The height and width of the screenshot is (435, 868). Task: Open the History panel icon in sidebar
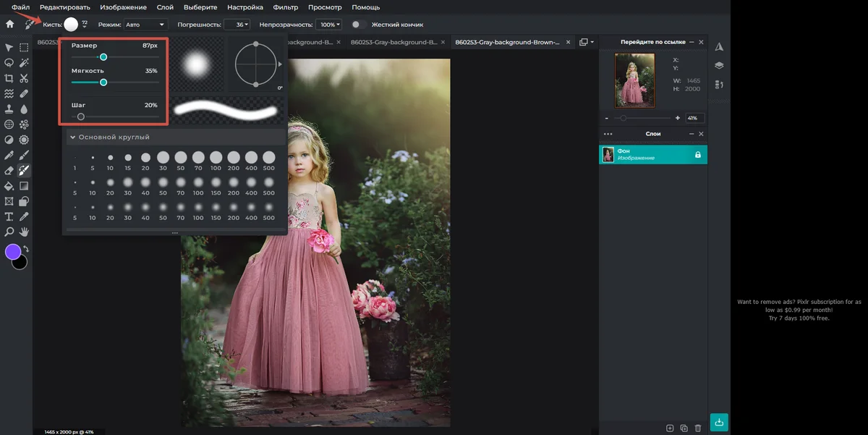click(x=719, y=85)
